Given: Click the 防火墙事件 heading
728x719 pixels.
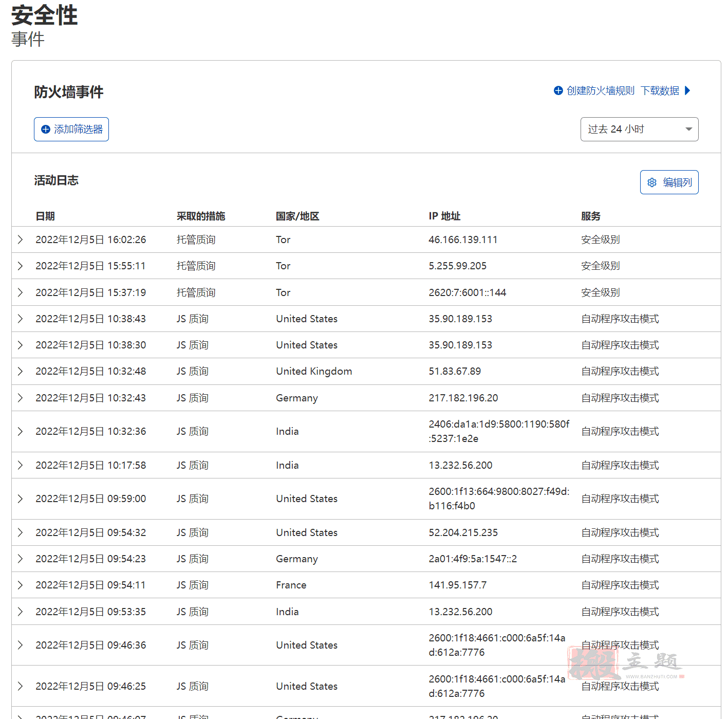Looking at the screenshot, I should [69, 92].
